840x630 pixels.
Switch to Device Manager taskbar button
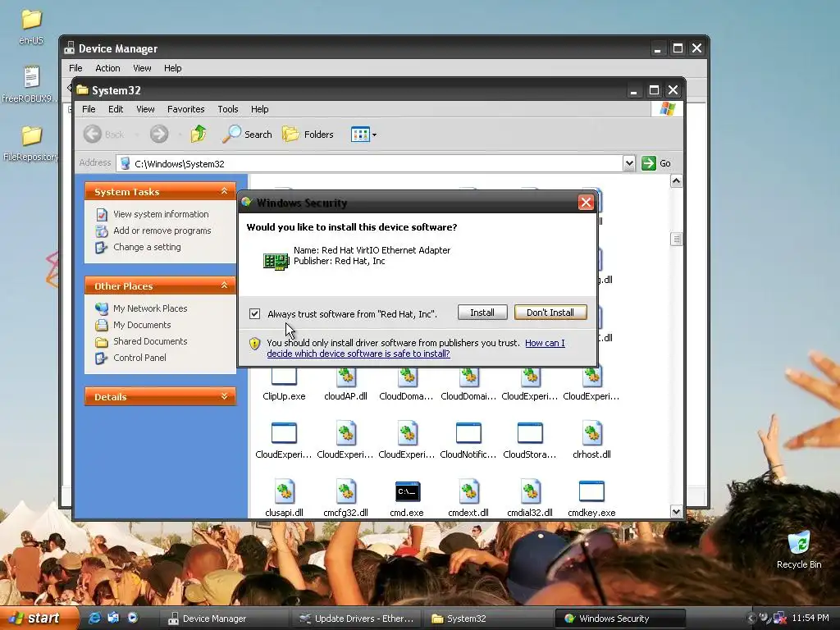224,619
